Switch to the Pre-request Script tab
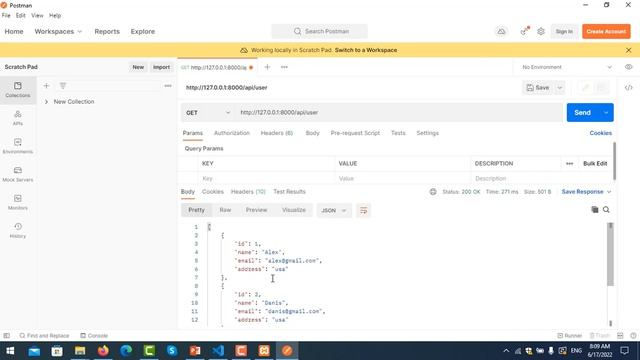The height and width of the screenshot is (360, 640). [x=355, y=133]
